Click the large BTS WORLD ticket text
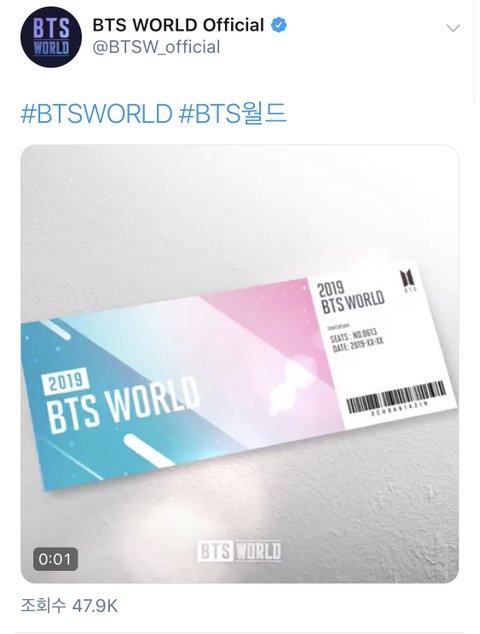The image size is (480, 634). pos(123,404)
